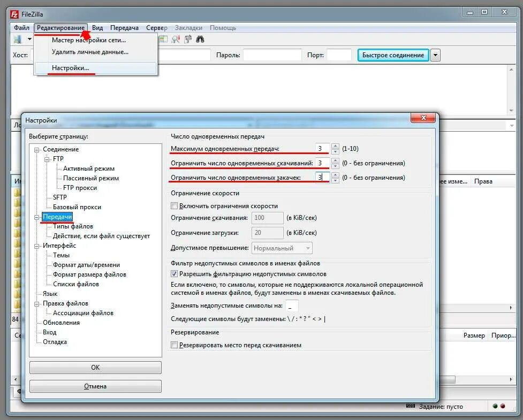
Task: Click the green activity indicator light
Action: coord(495,406)
